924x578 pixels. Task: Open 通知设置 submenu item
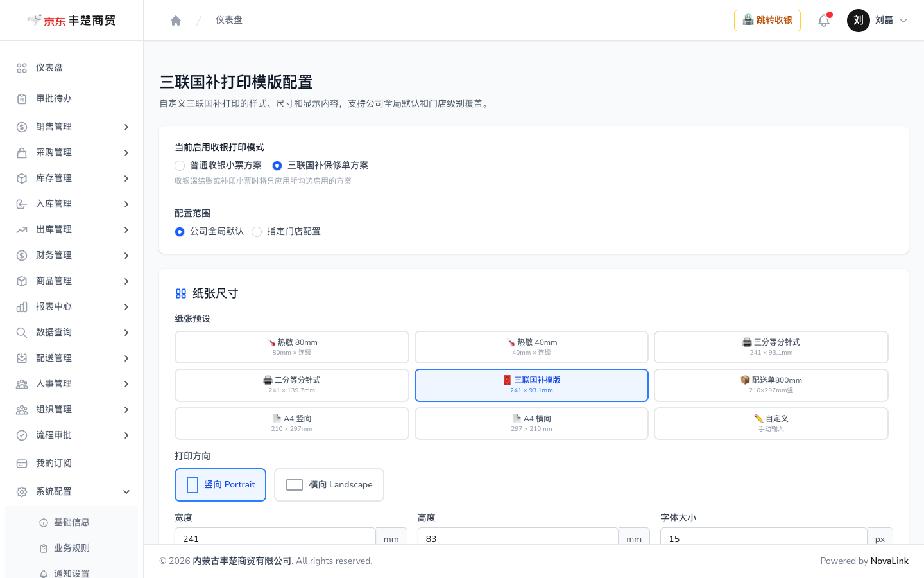click(71, 570)
